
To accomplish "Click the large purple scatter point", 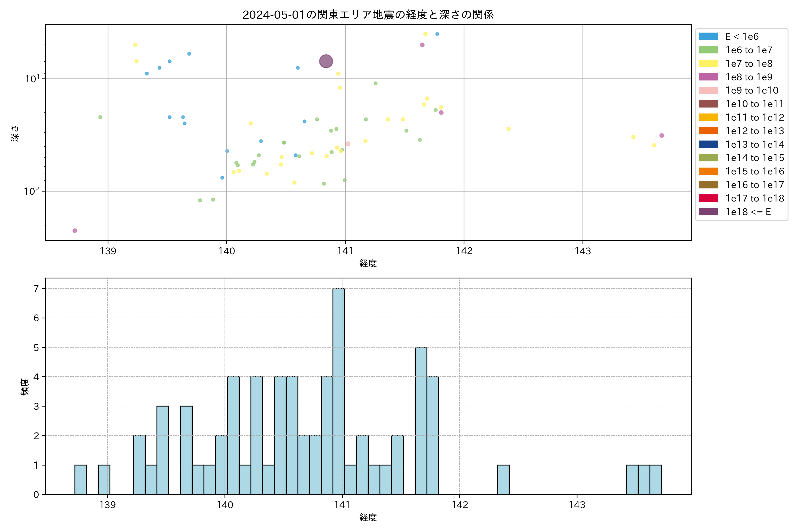I will [326, 61].
